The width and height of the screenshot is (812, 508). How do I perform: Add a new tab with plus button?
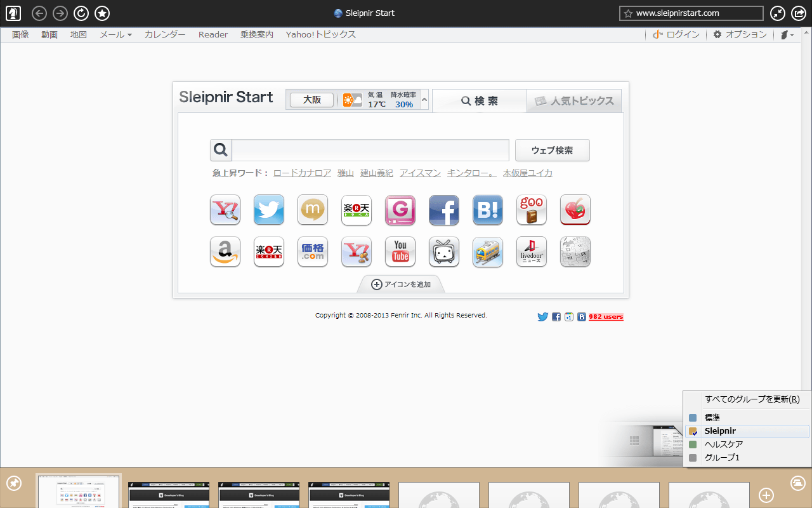pyautogui.click(x=766, y=495)
